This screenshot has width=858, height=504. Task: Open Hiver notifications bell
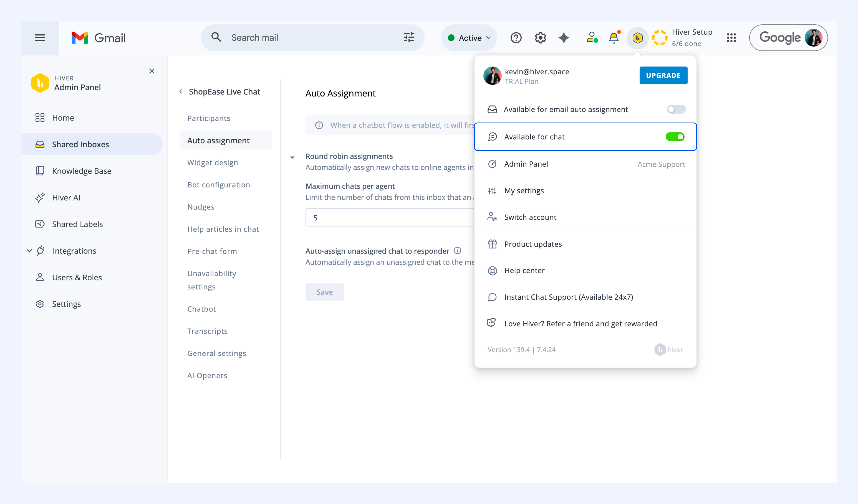tap(614, 37)
